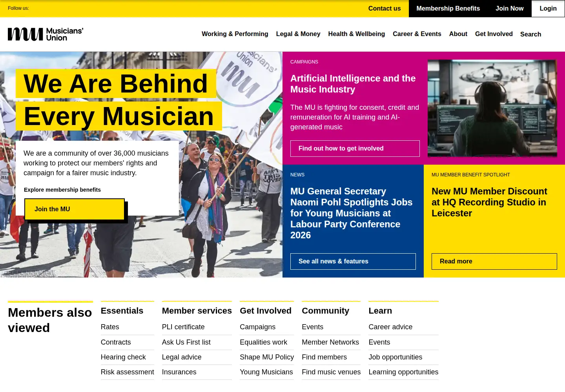Open the Shape MU Policy link
Screen dimensions: 565x392
pos(267,357)
